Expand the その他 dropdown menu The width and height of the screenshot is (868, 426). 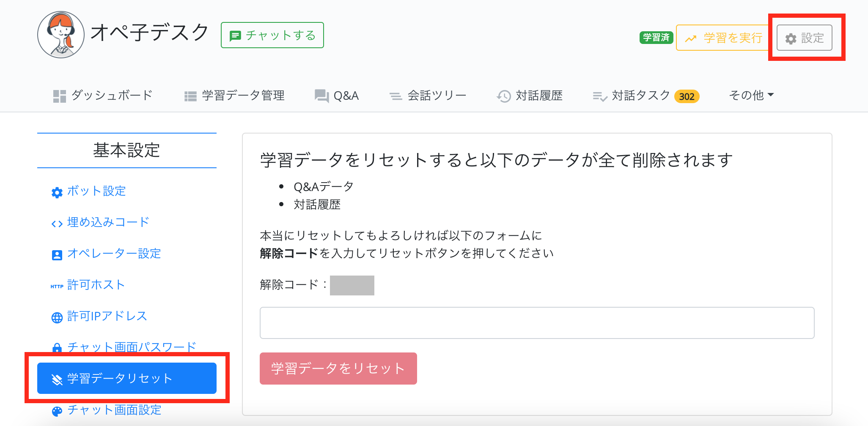coord(751,95)
